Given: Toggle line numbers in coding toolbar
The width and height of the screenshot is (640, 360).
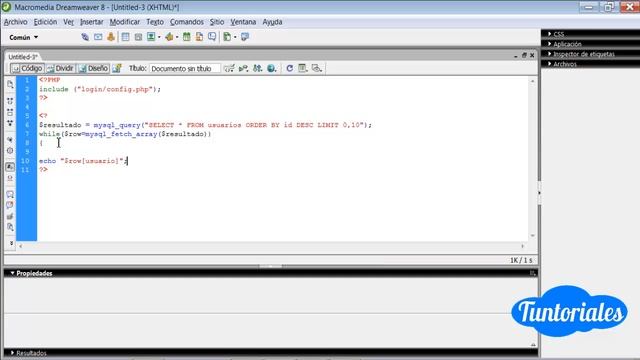Looking at the screenshot, I should (10, 167).
